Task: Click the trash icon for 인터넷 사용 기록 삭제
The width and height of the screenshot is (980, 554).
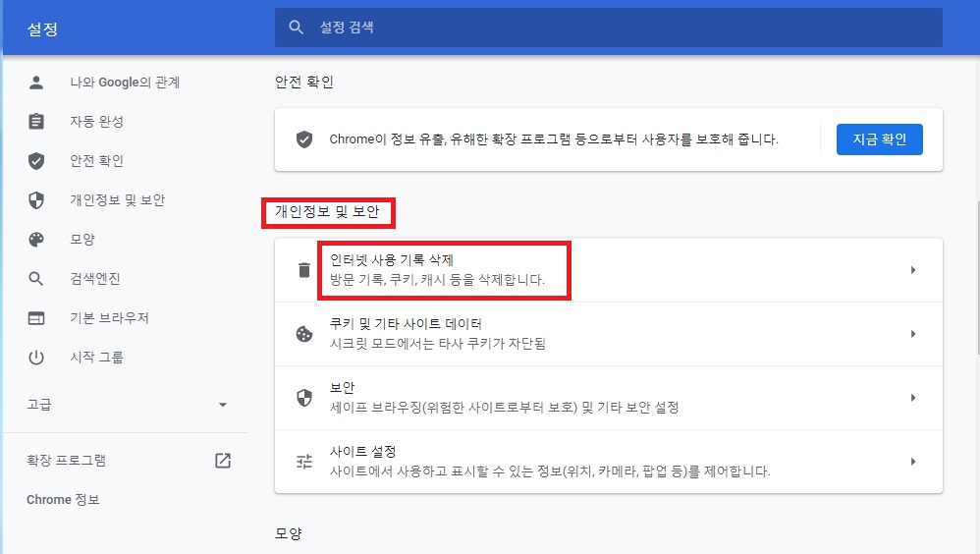Action: (x=304, y=270)
